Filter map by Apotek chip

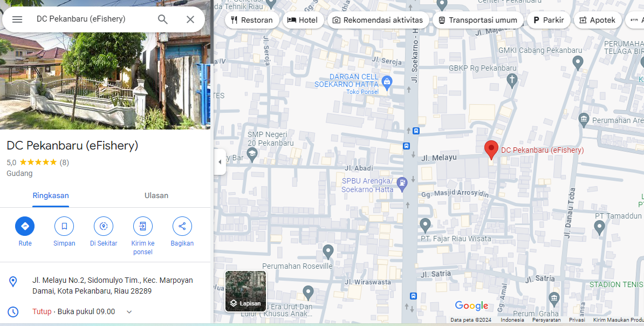[598, 20]
